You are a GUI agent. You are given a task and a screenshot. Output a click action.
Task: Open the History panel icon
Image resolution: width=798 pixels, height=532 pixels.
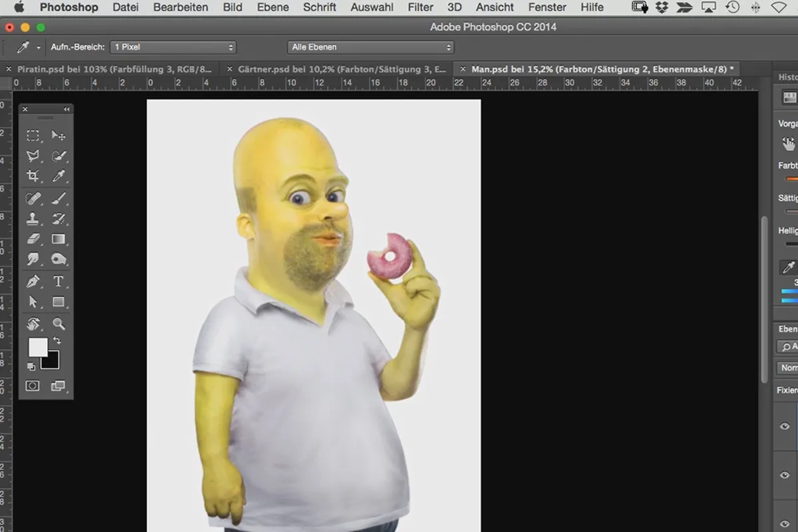789,97
